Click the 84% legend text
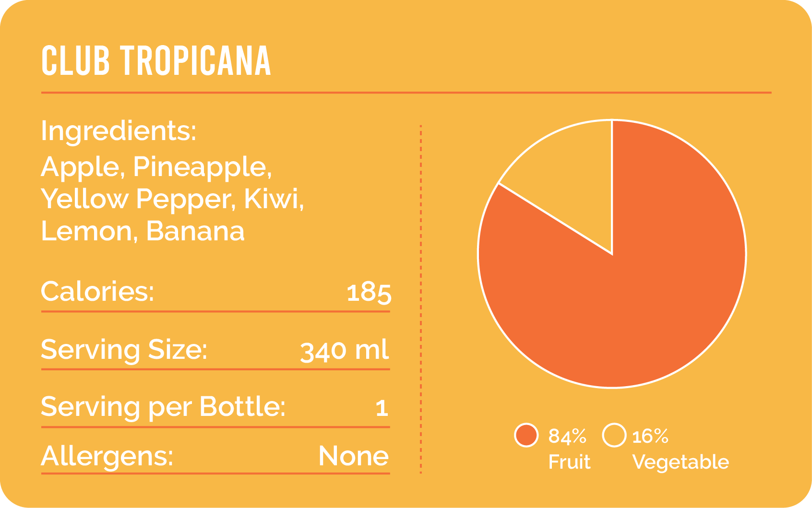 point(567,436)
